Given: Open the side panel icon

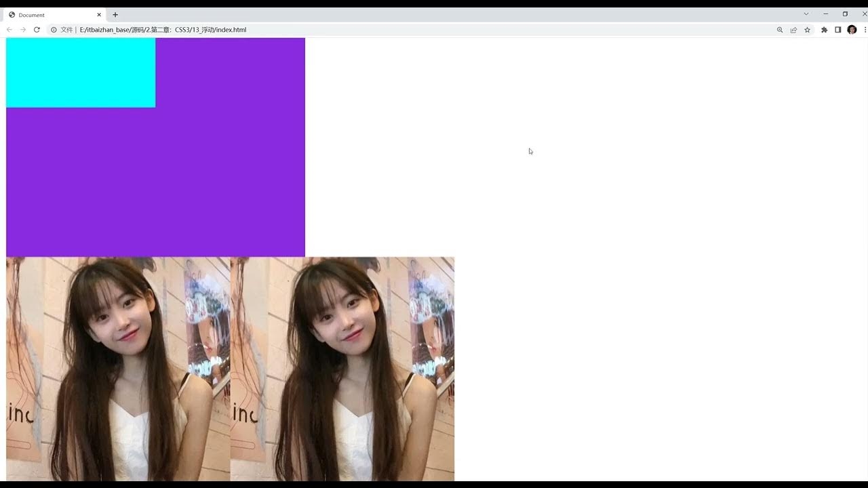Looking at the screenshot, I should [838, 30].
